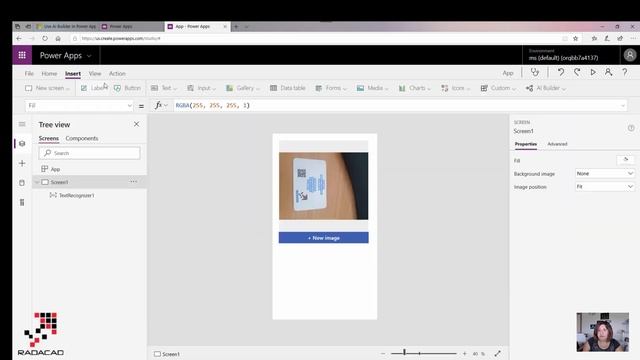Select the Properties tab in right pane
The height and width of the screenshot is (360, 640).
(526, 144)
